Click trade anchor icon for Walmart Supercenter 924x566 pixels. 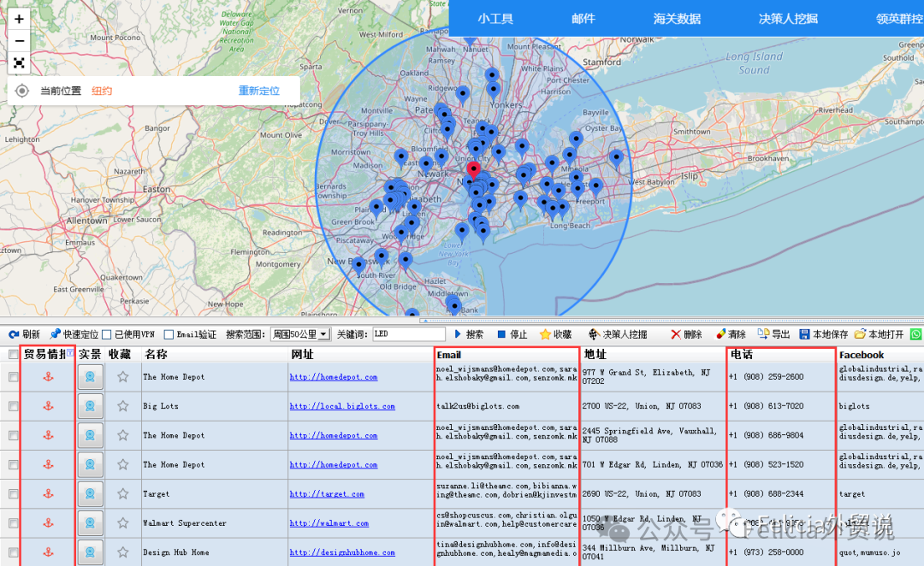click(48, 522)
